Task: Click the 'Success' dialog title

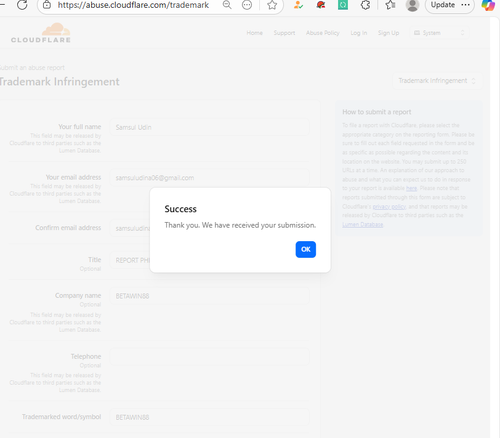Action: [180, 209]
